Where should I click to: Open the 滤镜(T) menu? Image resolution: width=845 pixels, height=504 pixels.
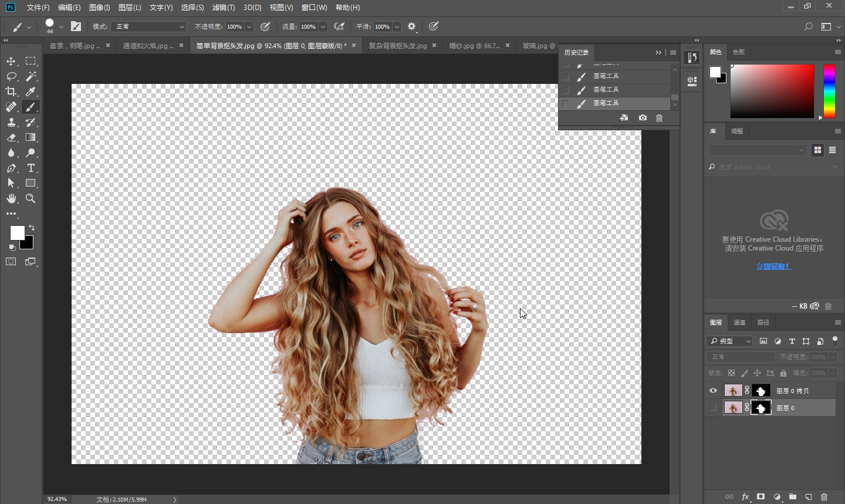click(223, 8)
